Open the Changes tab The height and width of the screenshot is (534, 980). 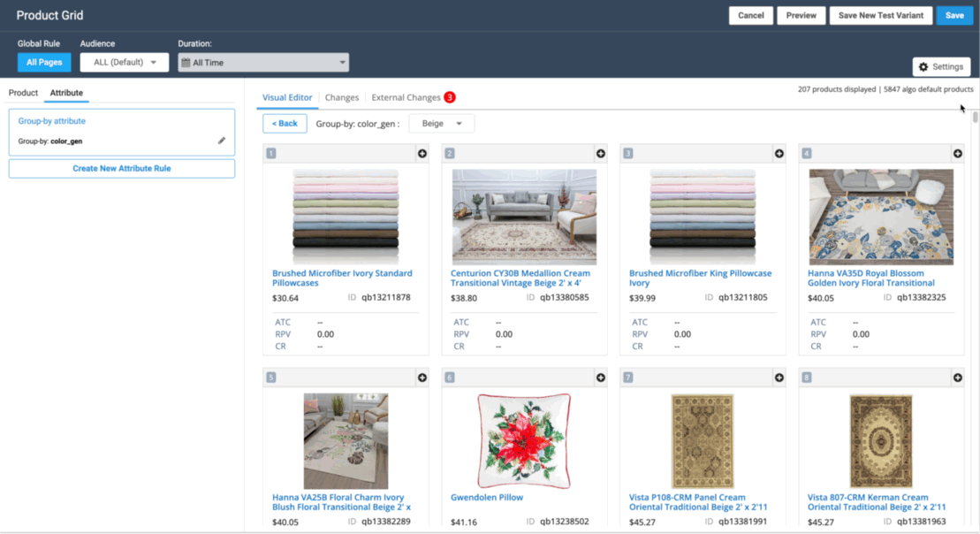coord(342,97)
